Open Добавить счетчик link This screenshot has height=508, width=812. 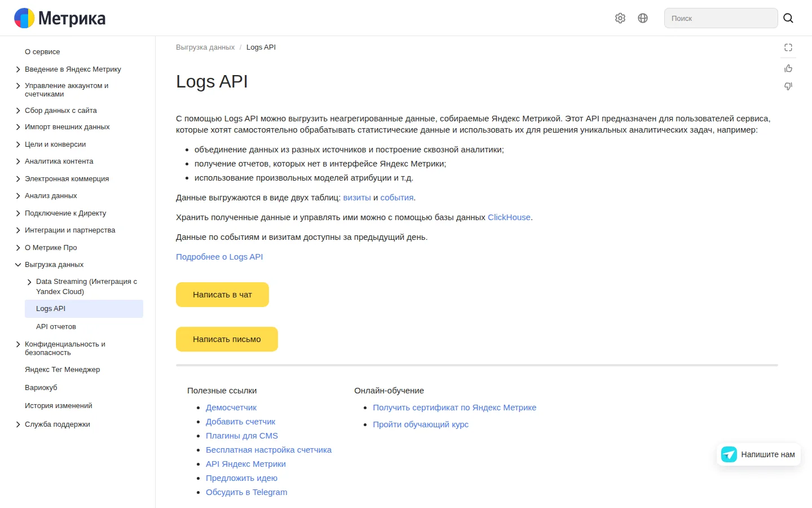240,422
